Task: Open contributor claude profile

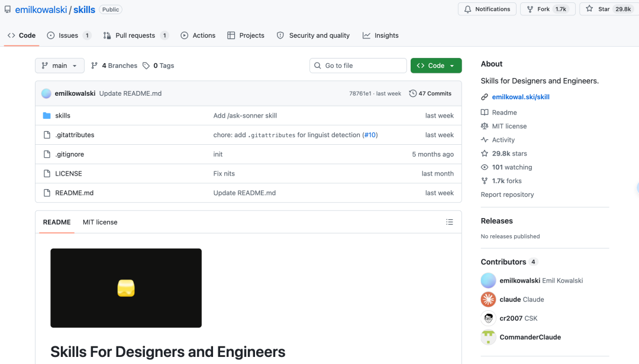Action: 522,300
